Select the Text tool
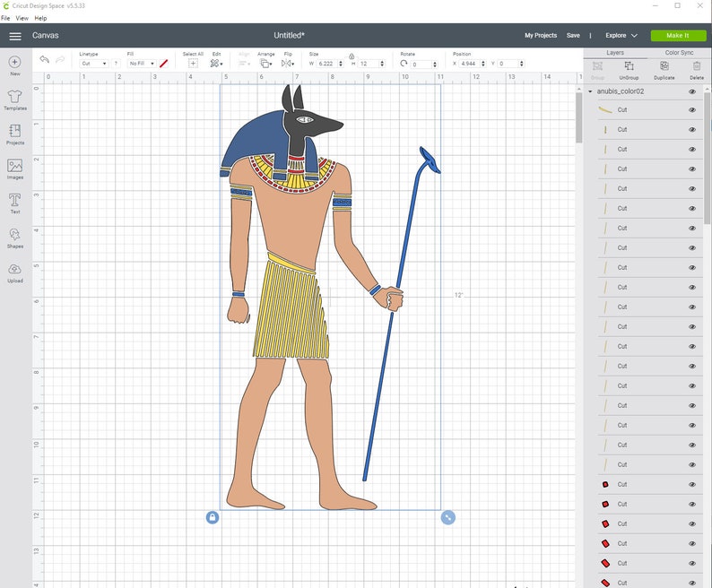This screenshot has height=588, width=712. [x=15, y=203]
